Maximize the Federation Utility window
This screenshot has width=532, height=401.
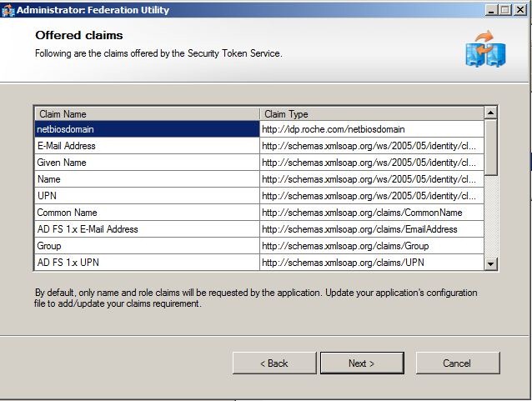[x=506, y=9]
